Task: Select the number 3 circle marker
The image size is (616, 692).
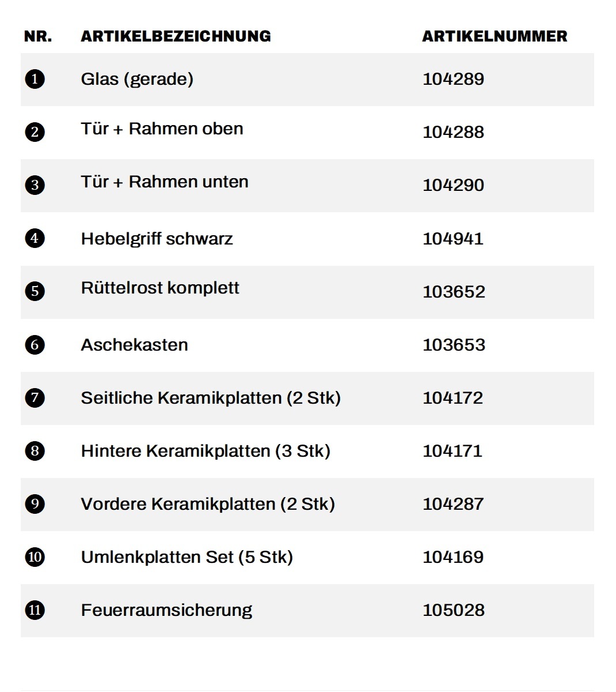Action: coord(35,185)
